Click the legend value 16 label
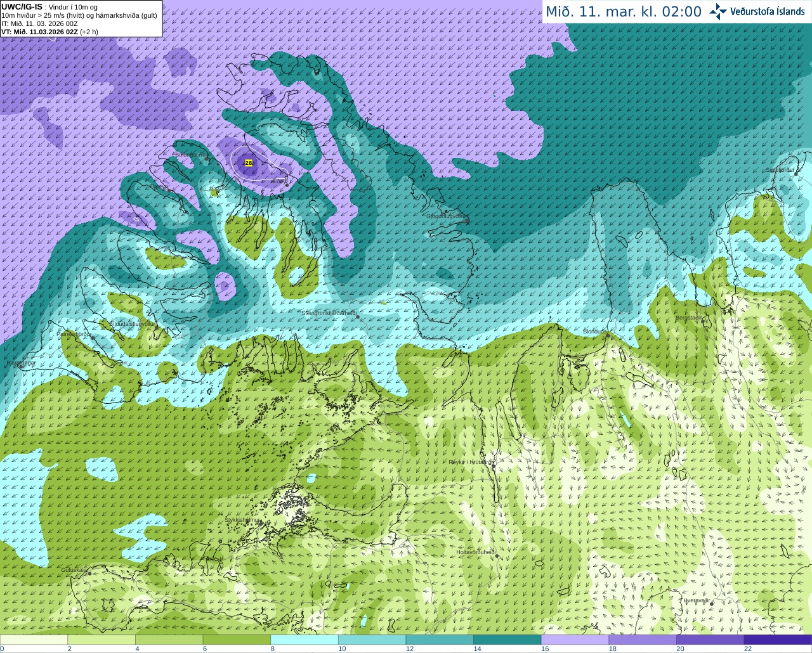 click(x=545, y=649)
